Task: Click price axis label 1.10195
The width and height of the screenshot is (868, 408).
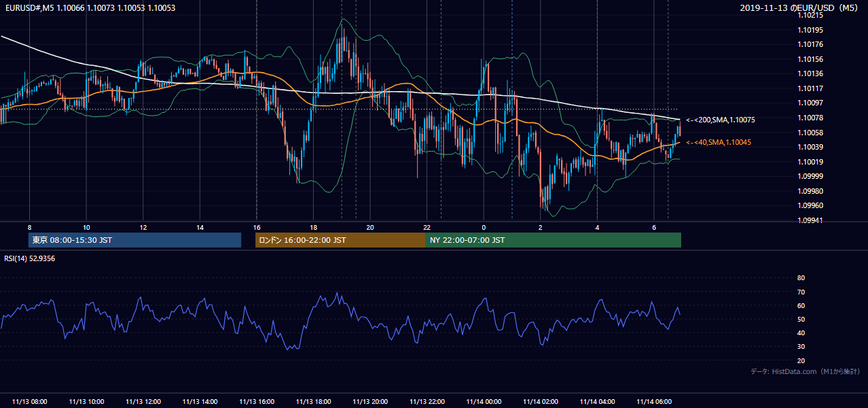Action: click(x=811, y=30)
